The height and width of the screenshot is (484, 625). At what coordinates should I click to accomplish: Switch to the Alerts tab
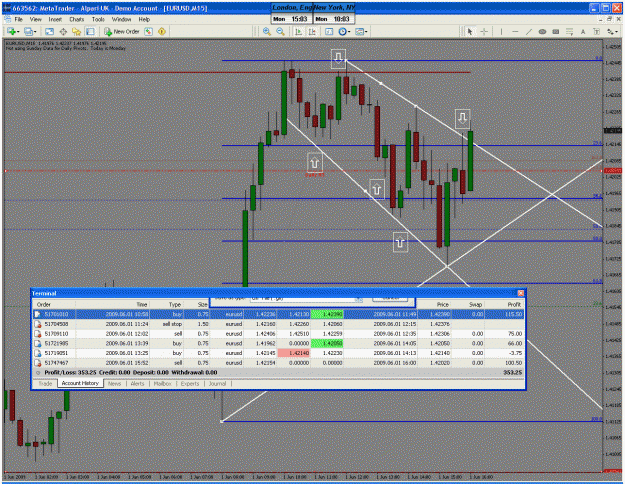tap(138, 384)
